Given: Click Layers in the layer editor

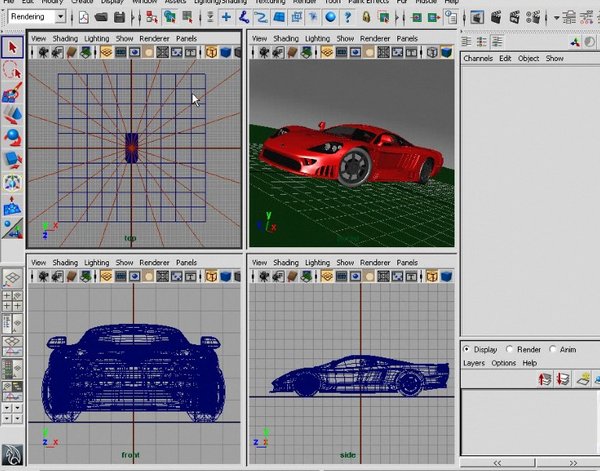Looking at the screenshot, I should tap(474, 363).
